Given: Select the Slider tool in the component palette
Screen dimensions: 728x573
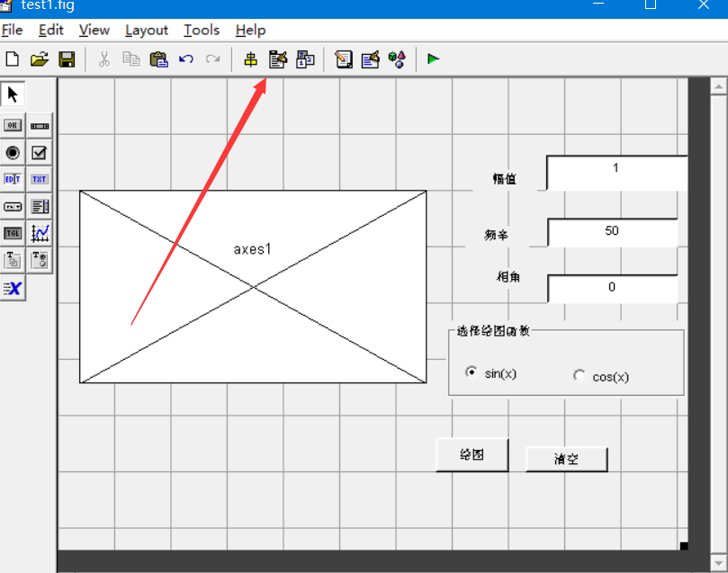Looking at the screenshot, I should pos(38,124).
